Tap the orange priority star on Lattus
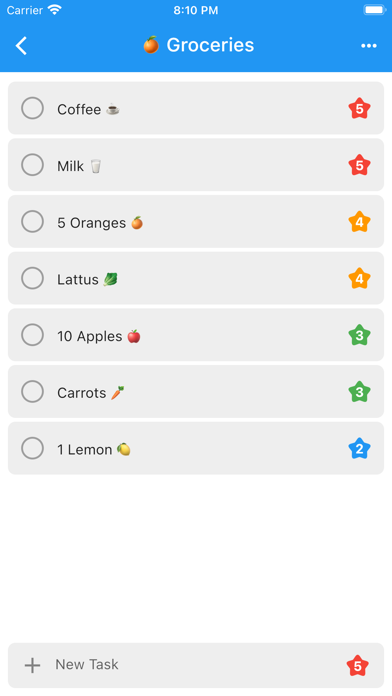This screenshot has height=696, width=392. point(359,279)
